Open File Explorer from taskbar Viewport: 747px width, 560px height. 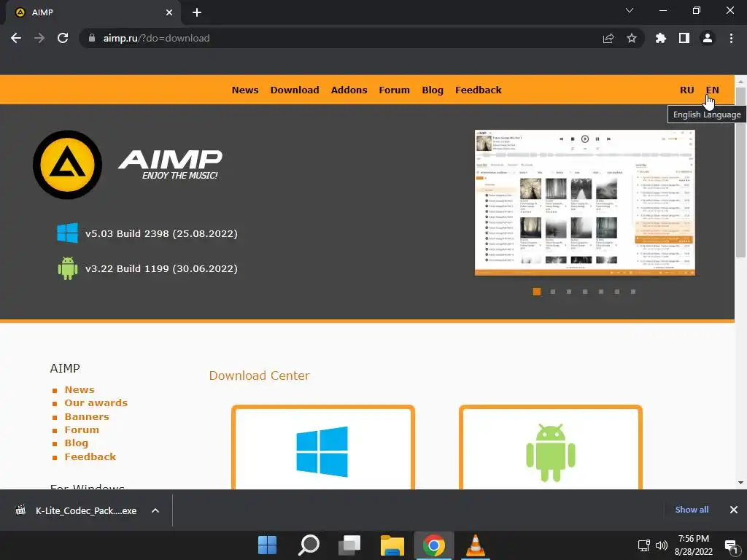[392, 545]
